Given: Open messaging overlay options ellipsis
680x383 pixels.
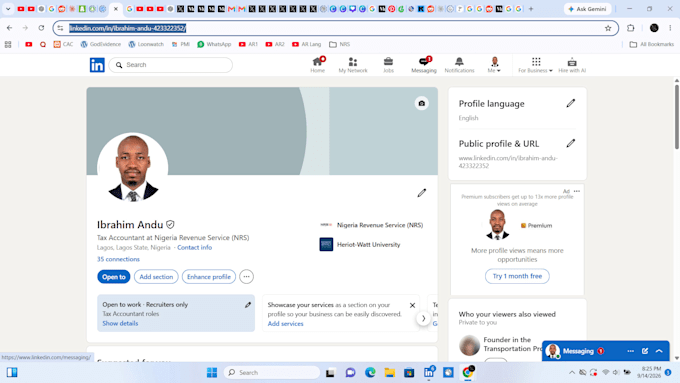Looking at the screenshot, I should 631,351.
